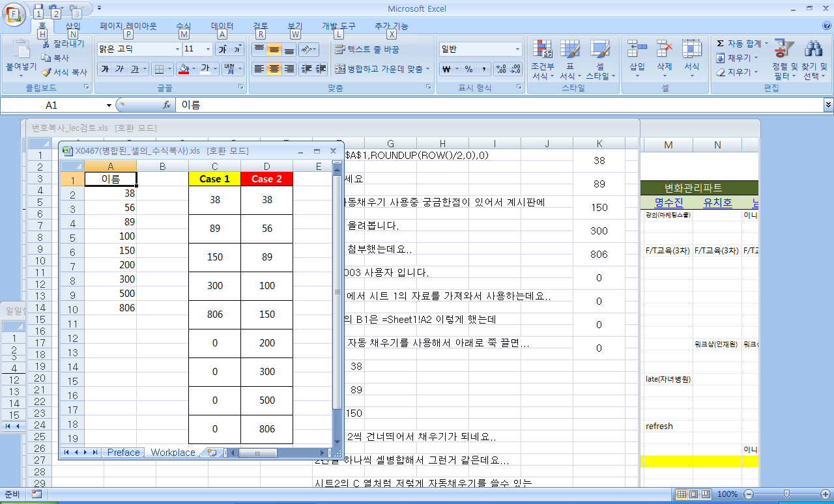Apply comma style number format

click(x=485, y=69)
